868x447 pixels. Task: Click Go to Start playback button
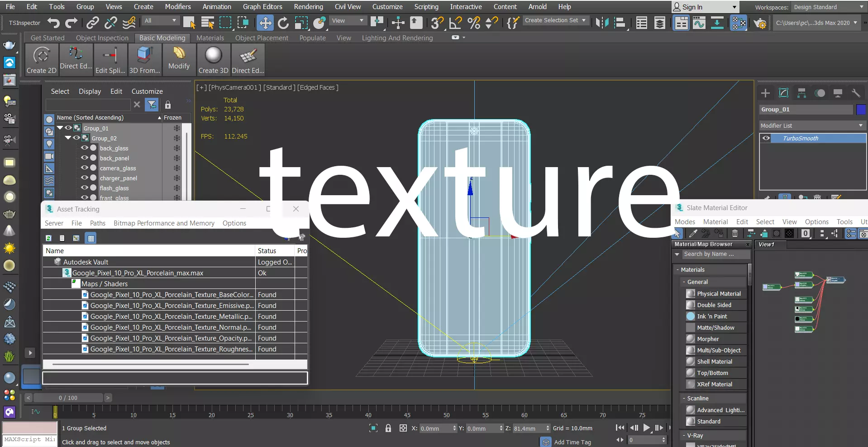pyautogui.click(x=620, y=428)
